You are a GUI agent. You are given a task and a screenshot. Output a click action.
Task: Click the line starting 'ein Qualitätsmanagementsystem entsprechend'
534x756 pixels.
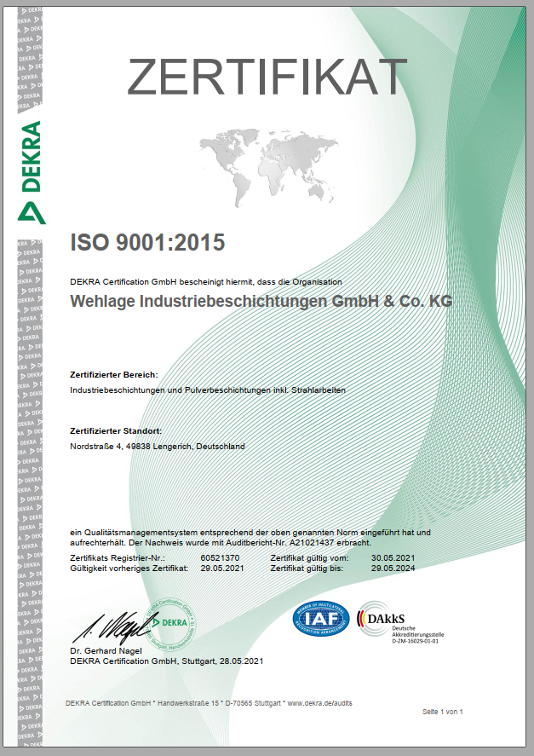click(250, 533)
